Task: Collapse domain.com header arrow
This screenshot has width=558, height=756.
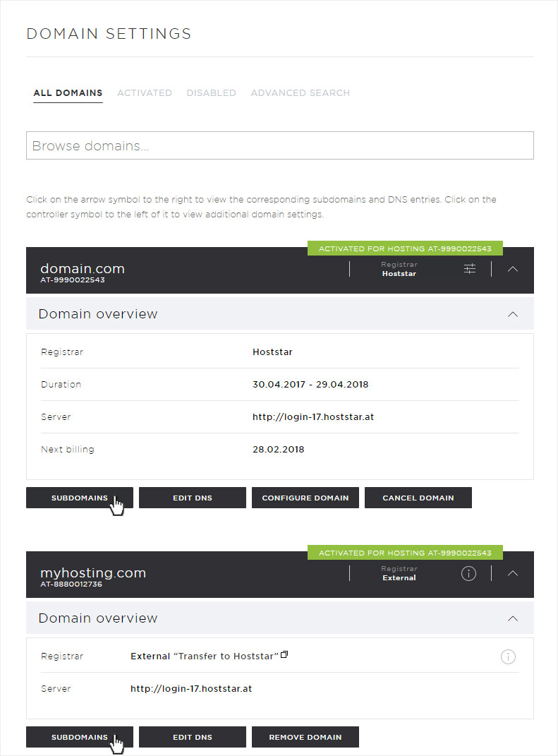Action: 513,269
